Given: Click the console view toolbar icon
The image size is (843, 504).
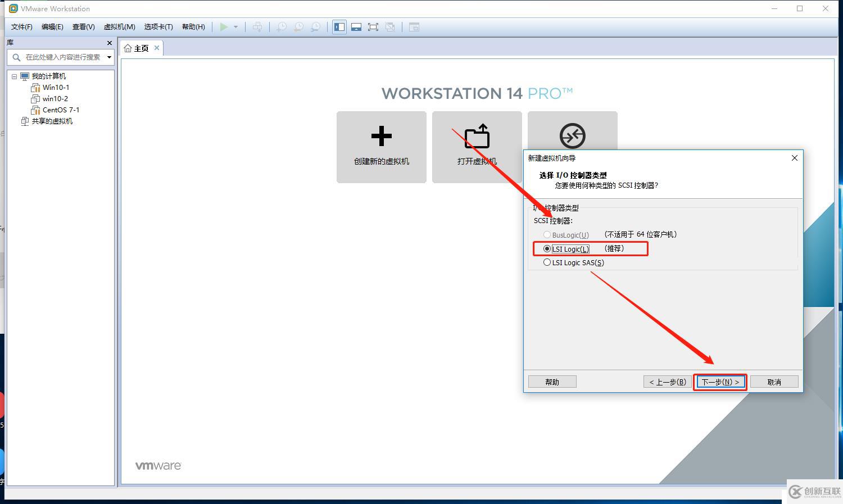Looking at the screenshot, I should coord(414,27).
